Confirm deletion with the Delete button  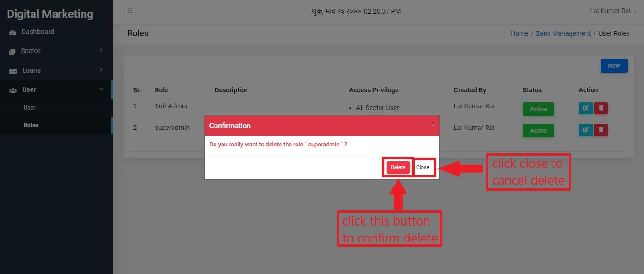pos(398,167)
